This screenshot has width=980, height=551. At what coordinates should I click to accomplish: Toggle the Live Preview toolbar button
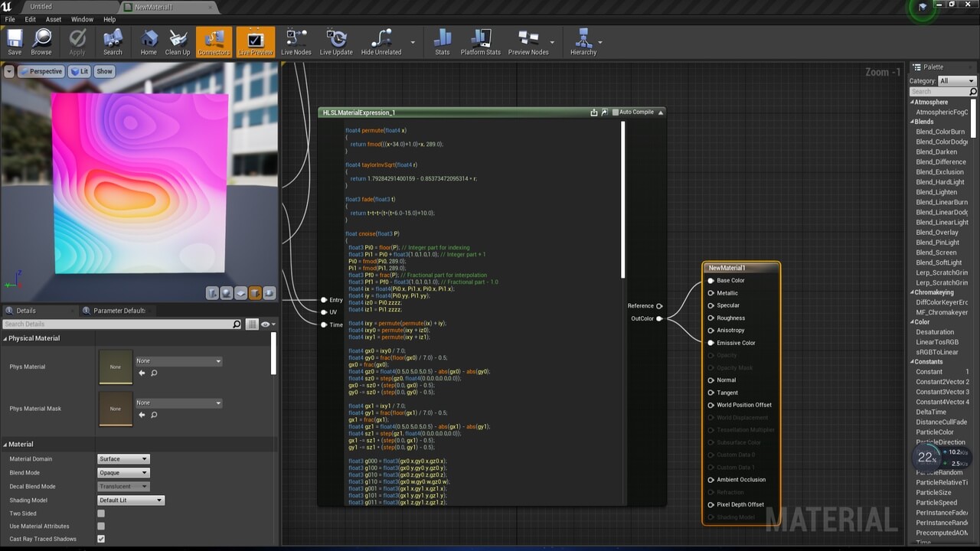click(x=255, y=41)
